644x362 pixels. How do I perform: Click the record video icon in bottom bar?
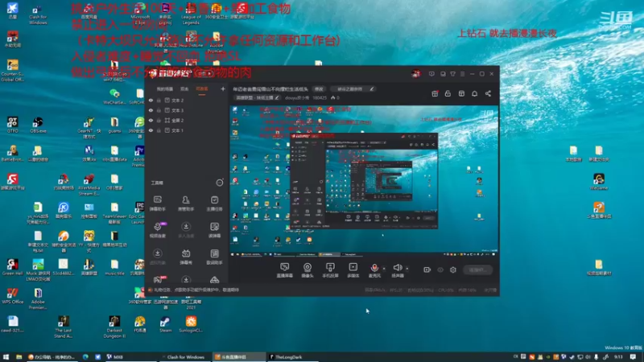coord(427,269)
